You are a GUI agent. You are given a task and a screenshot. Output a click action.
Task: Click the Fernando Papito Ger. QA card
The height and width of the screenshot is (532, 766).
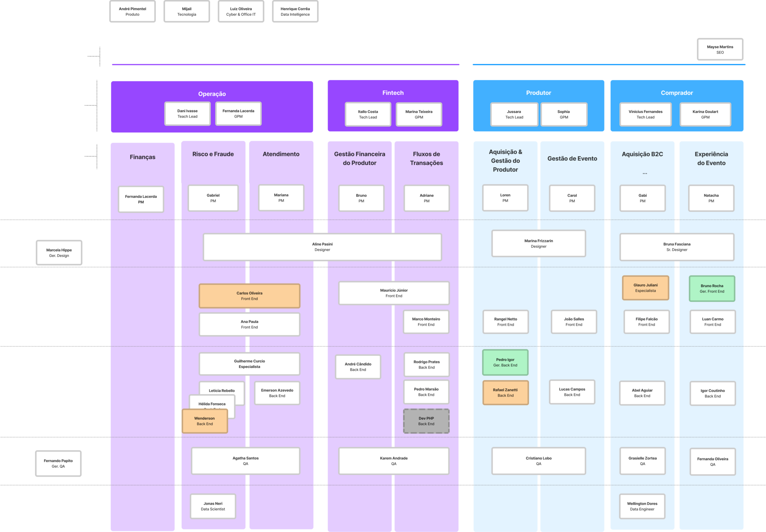pyautogui.click(x=58, y=463)
